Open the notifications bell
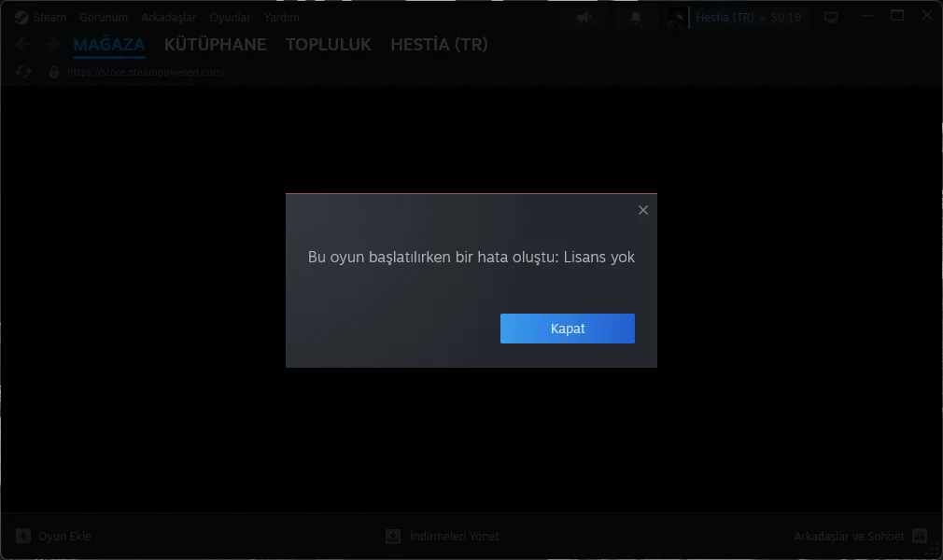The image size is (943, 560). (x=635, y=17)
